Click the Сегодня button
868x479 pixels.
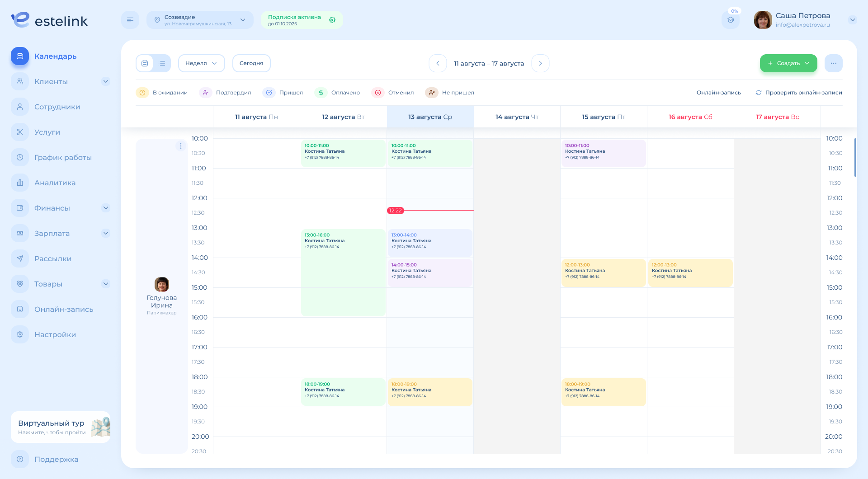point(251,63)
